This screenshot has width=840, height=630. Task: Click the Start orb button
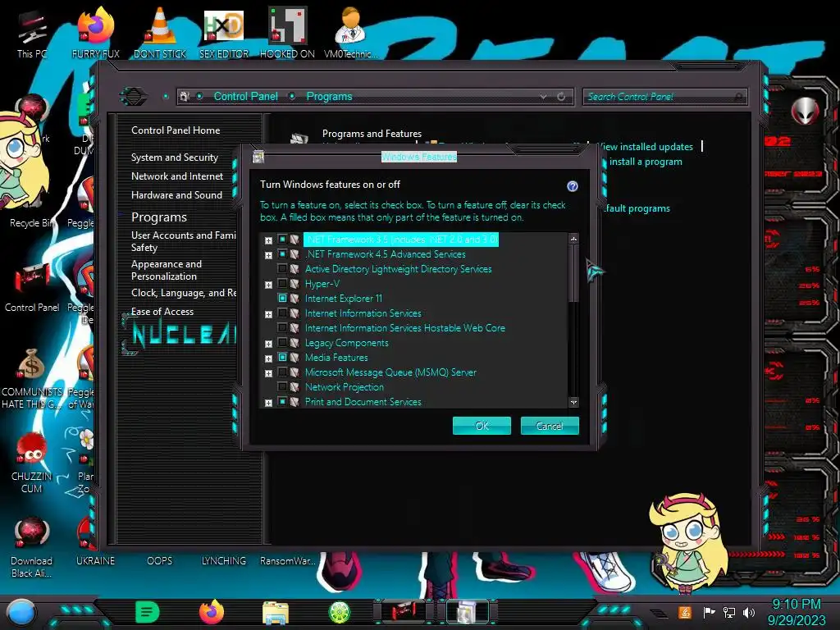pos(21,612)
